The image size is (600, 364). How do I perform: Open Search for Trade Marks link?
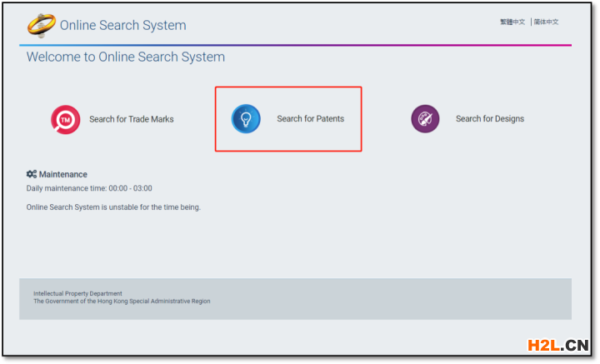click(x=132, y=119)
